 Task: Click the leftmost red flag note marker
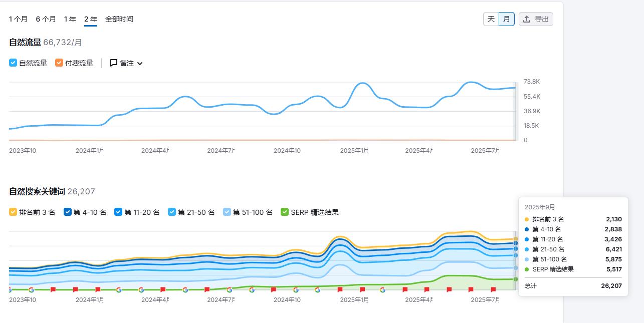pos(53,289)
